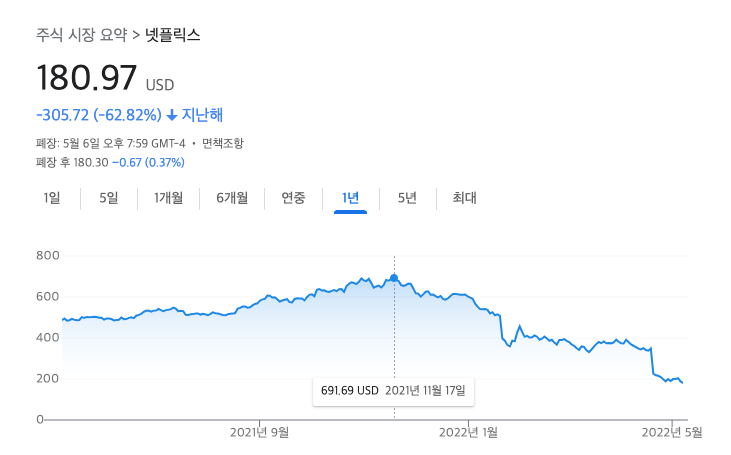The width and height of the screenshot is (731, 455).
Task: Switch to the 1일 time range tab
Action: [52, 198]
